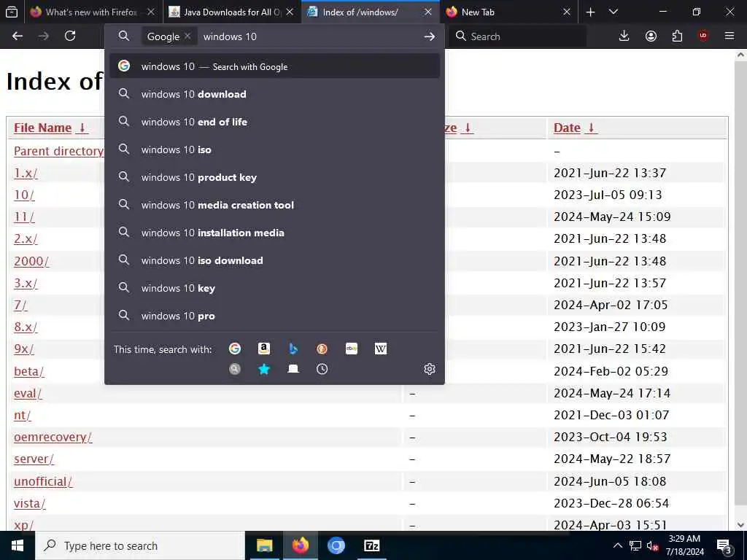Screen dimensions: 747x560
Task: Open the oemrecovery/ folder link
Action: click(x=53, y=437)
